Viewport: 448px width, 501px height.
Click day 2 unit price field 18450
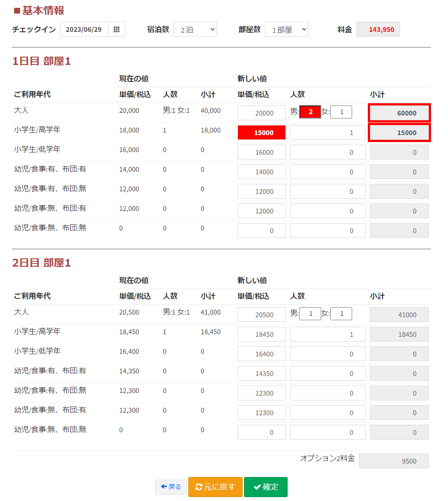coord(261,334)
